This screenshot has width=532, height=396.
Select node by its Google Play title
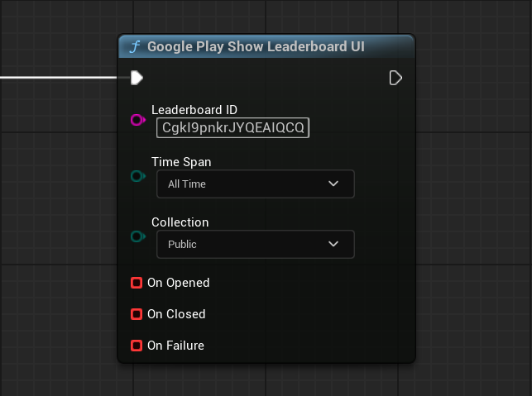pos(256,47)
